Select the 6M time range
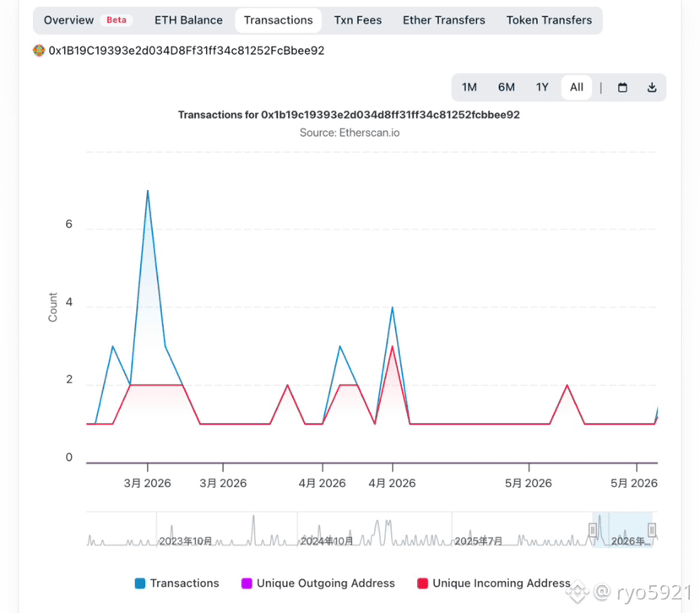700x613 pixels. point(507,87)
